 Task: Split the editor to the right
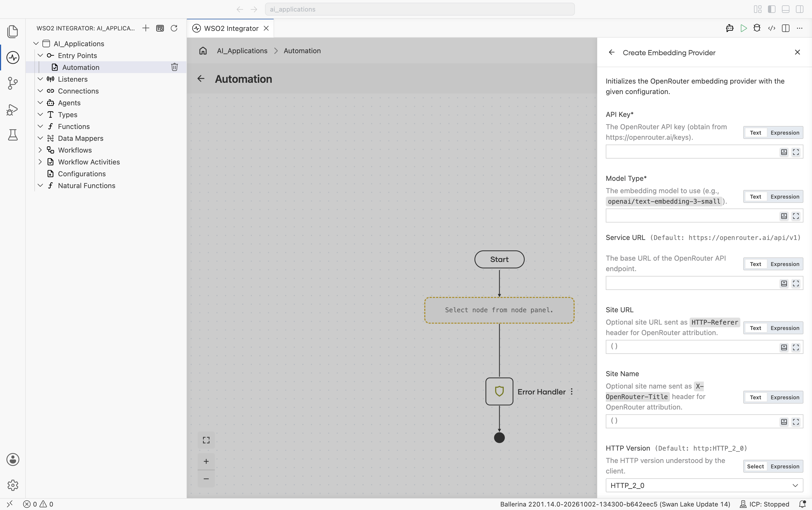(786, 28)
